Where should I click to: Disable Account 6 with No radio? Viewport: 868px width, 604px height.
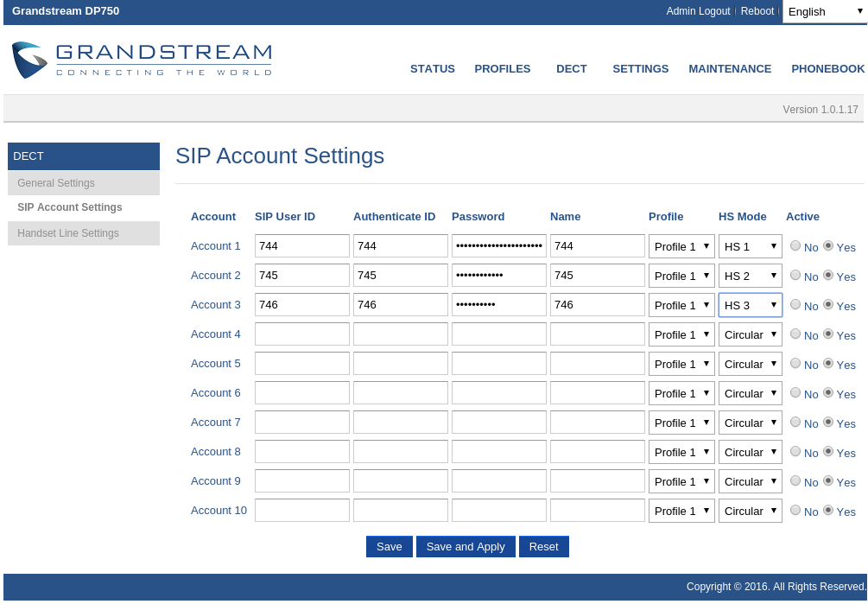pos(795,392)
